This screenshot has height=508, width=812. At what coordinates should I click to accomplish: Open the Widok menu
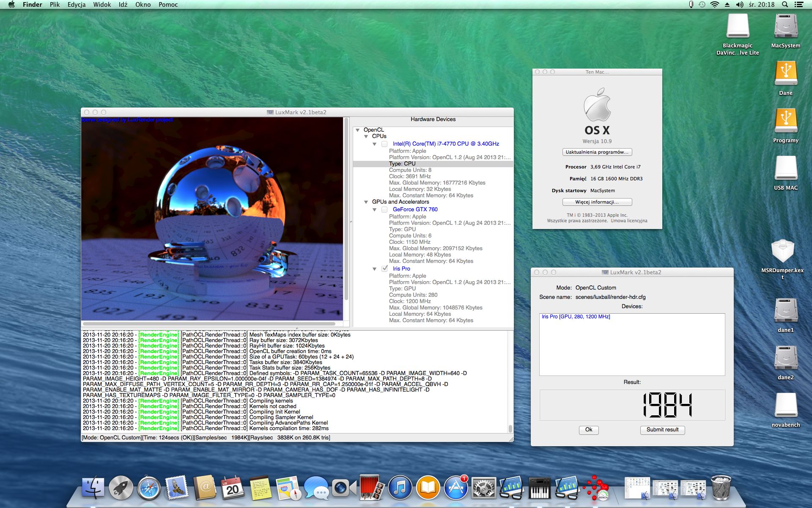click(x=102, y=5)
